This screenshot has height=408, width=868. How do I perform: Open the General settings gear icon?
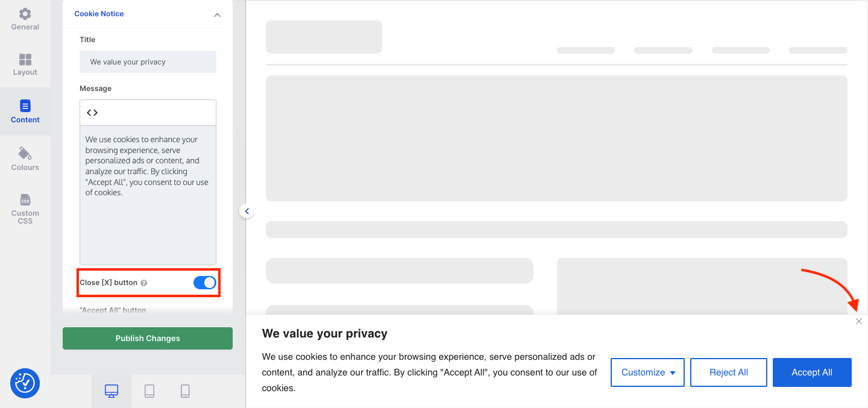(x=25, y=14)
